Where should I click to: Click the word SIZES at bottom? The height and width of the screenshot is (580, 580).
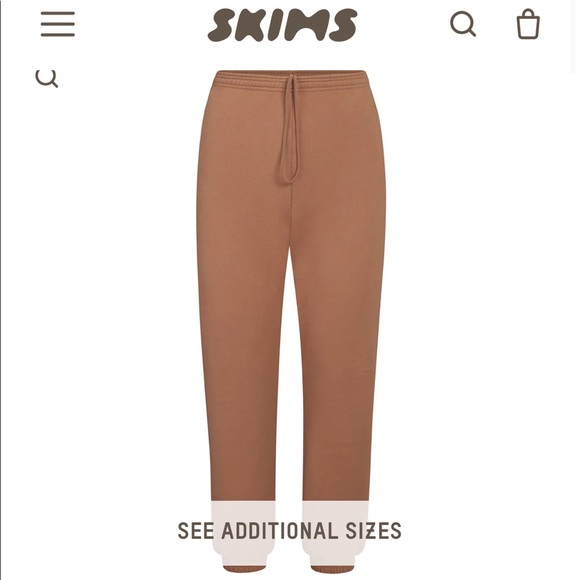(373, 531)
